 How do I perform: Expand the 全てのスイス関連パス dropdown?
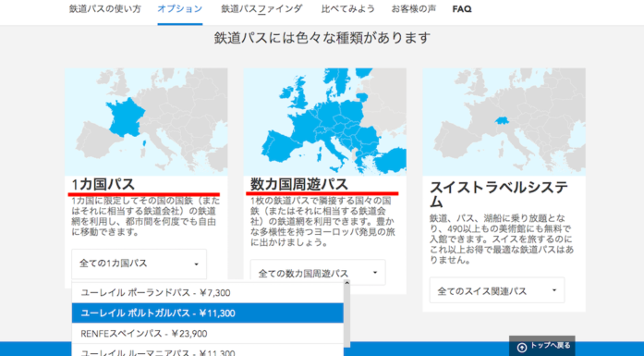click(497, 290)
